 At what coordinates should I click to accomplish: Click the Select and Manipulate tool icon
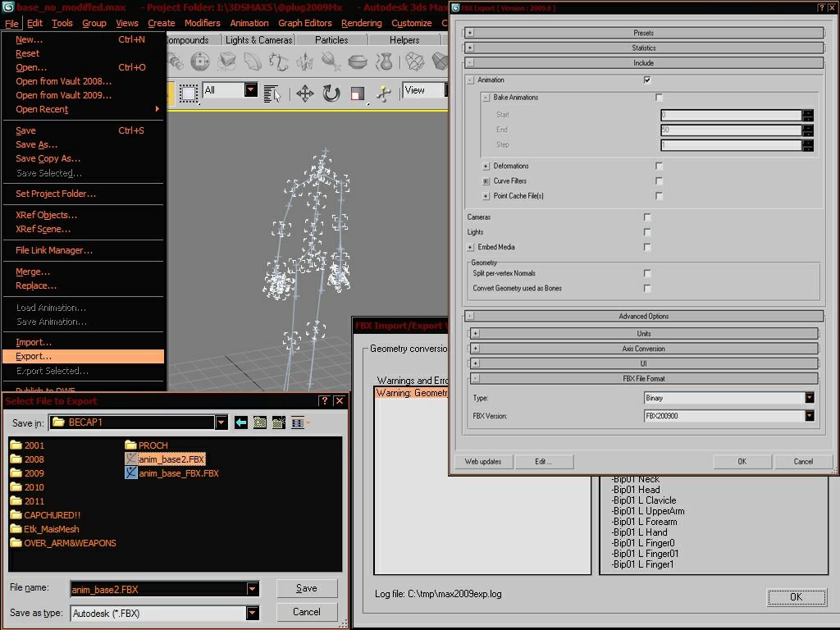[x=384, y=94]
